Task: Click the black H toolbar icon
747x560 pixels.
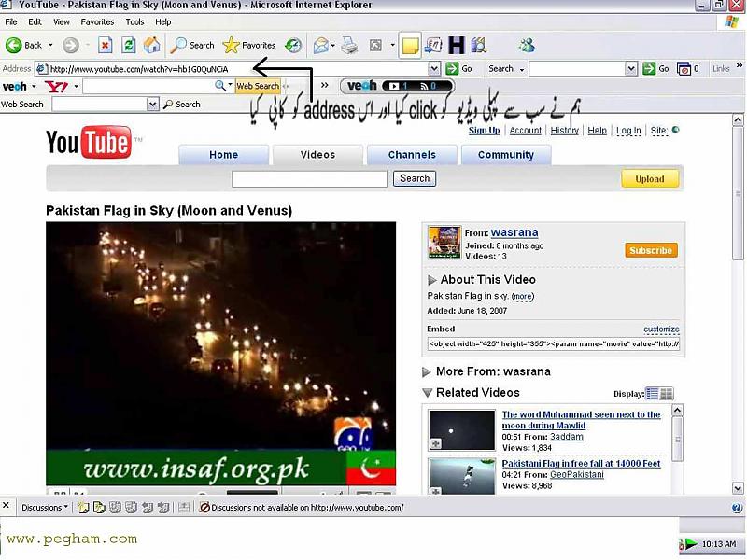Action: [x=457, y=45]
